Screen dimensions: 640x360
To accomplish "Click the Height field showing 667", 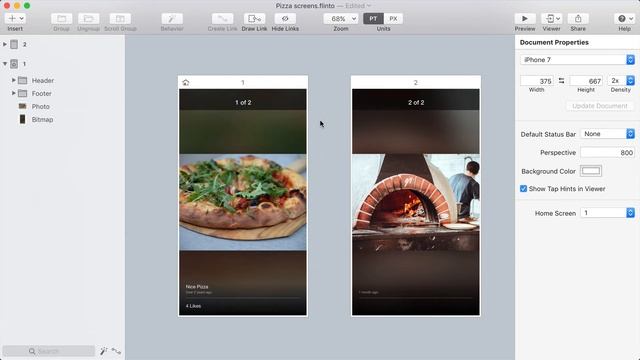I will tap(586, 81).
